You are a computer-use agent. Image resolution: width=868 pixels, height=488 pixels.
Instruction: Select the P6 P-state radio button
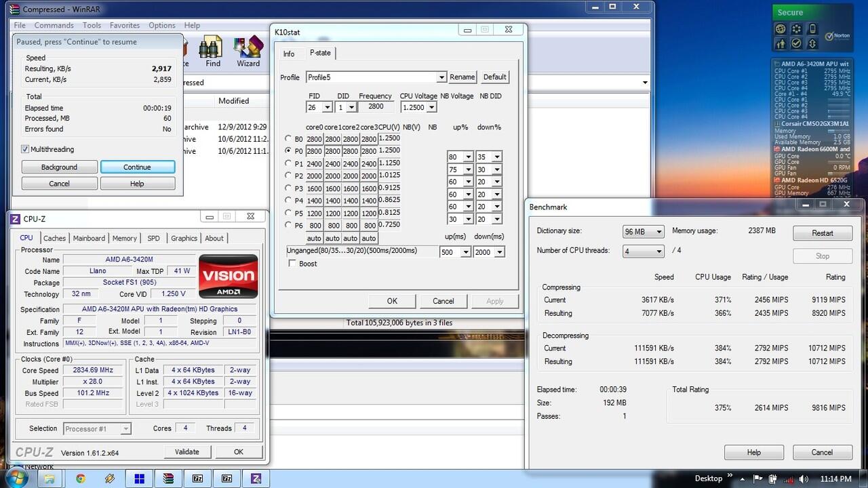(x=288, y=226)
